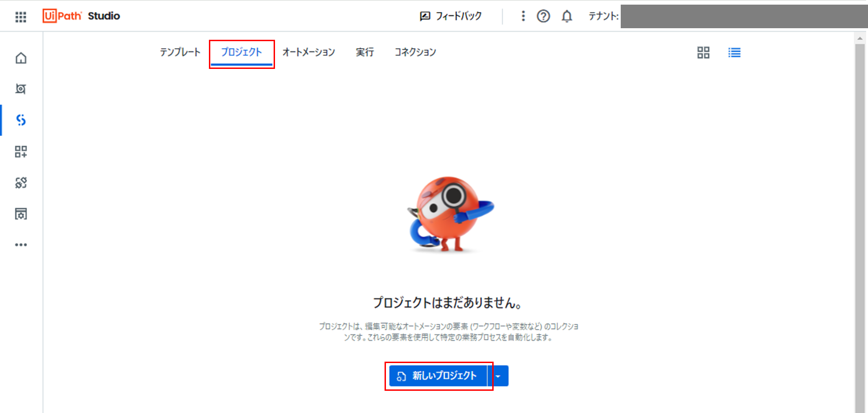Click the 新しいプロジェクト button
868x413 pixels.
pos(438,376)
